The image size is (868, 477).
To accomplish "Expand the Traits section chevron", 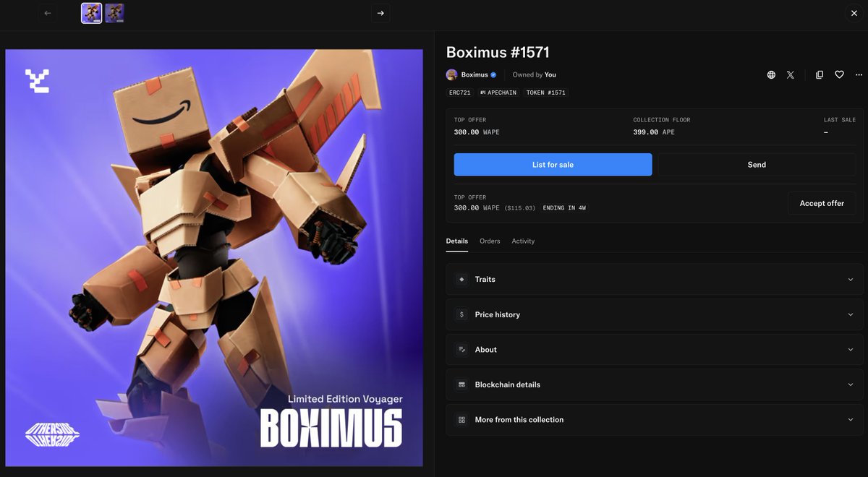I will [x=851, y=279].
